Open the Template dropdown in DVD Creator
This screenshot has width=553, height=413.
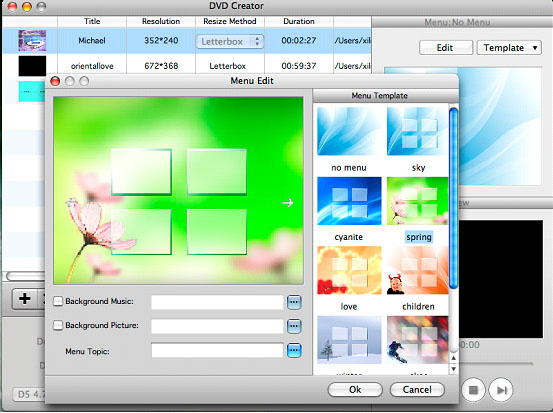(x=509, y=48)
